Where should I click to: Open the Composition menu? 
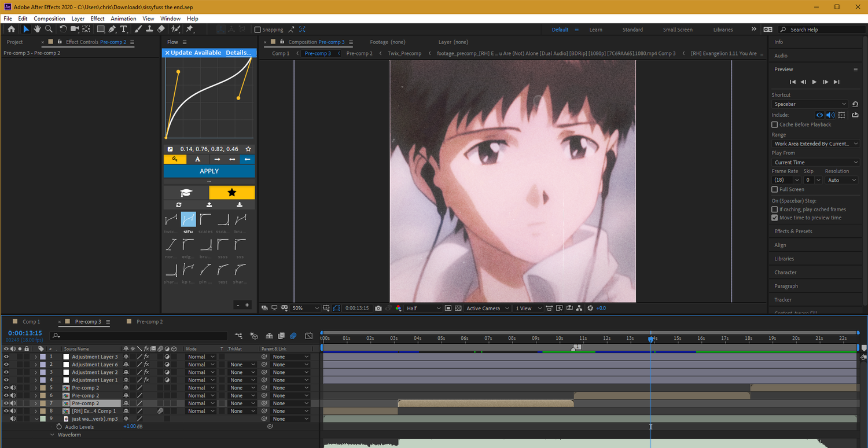click(49, 19)
